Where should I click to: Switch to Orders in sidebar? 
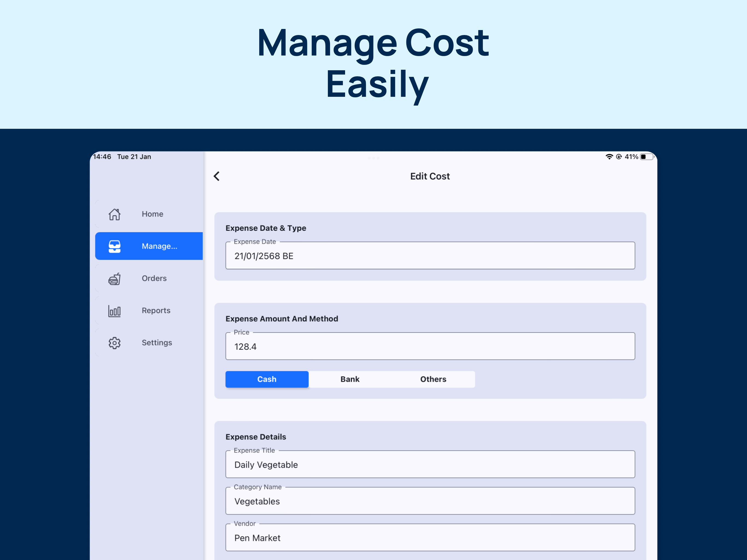(x=149, y=278)
